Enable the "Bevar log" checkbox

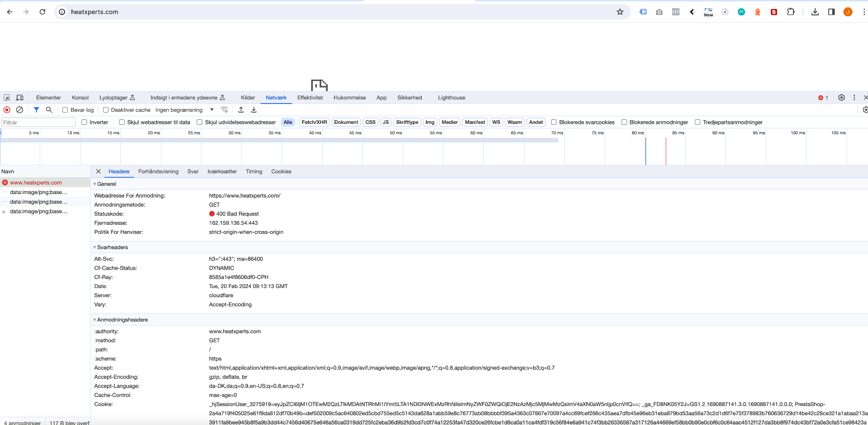click(65, 110)
